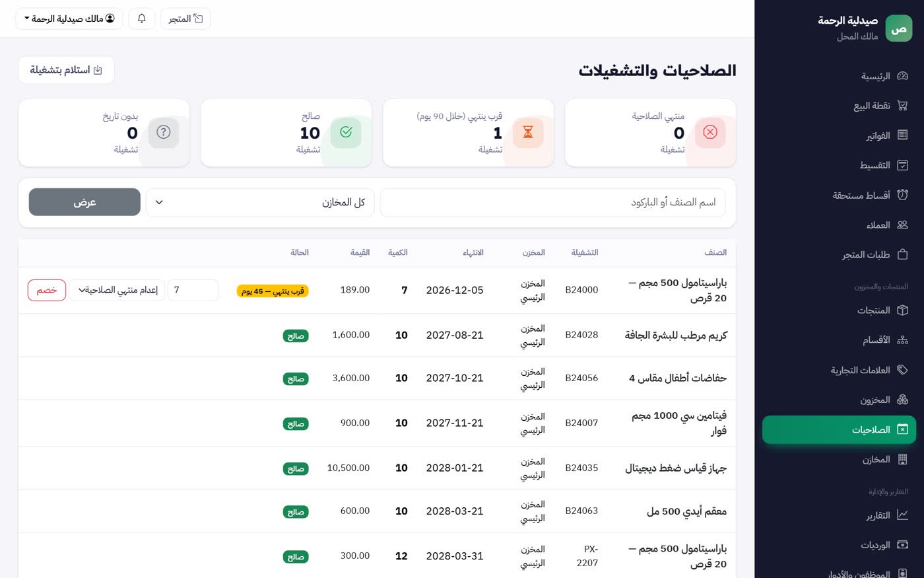924x578 pixels.
Task: Open the كل المخازن warehouse dropdown
Action: pos(260,202)
